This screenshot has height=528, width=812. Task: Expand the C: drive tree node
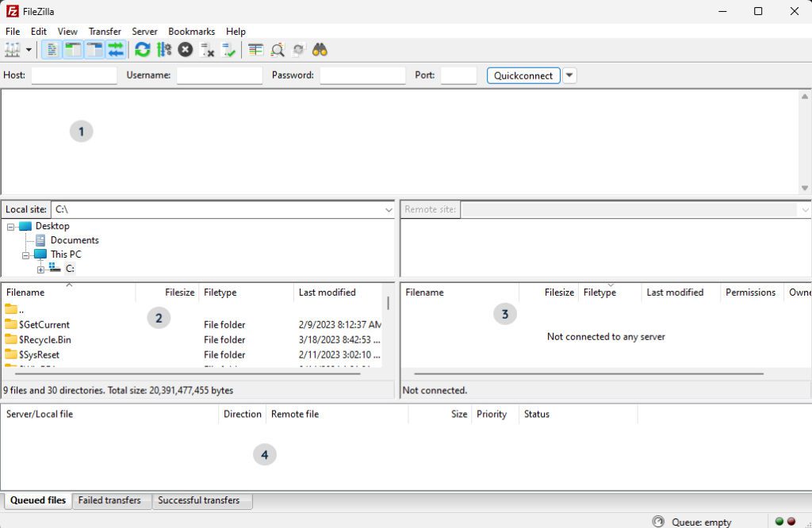tap(40, 270)
